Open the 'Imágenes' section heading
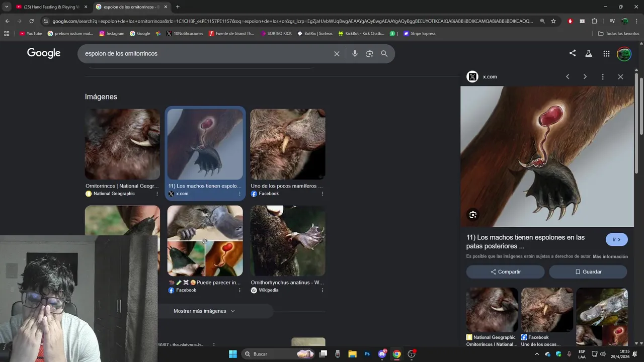 [101, 97]
